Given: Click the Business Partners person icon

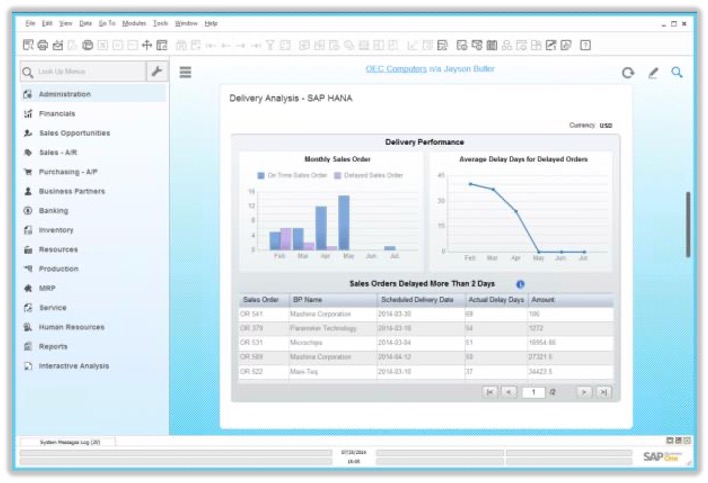Looking at the screenshot, I should pos(28,191).
